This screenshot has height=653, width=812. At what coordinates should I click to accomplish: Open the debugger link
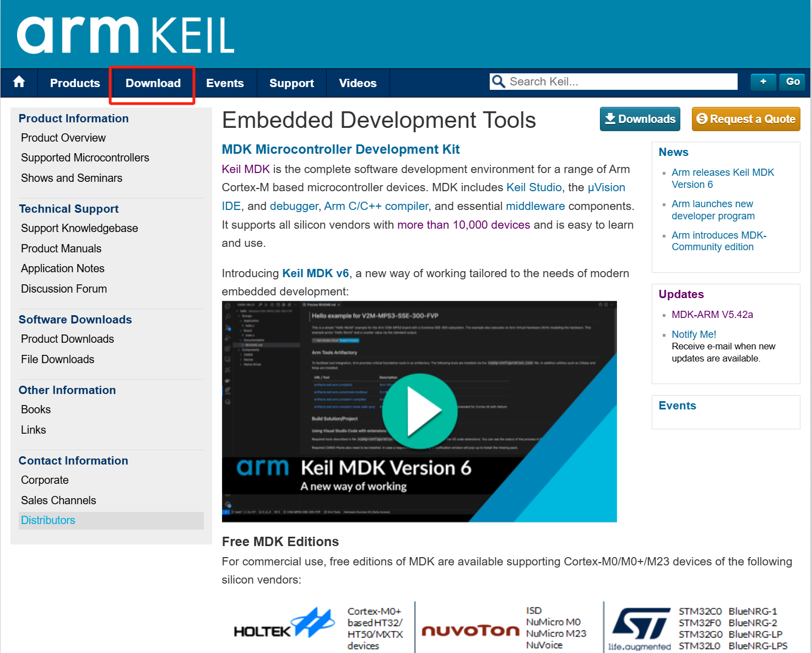click(x=294, y=206)
